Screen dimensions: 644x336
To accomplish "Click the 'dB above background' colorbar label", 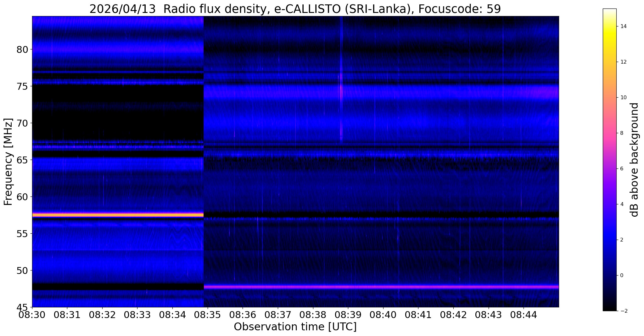I will pos(635,160).
